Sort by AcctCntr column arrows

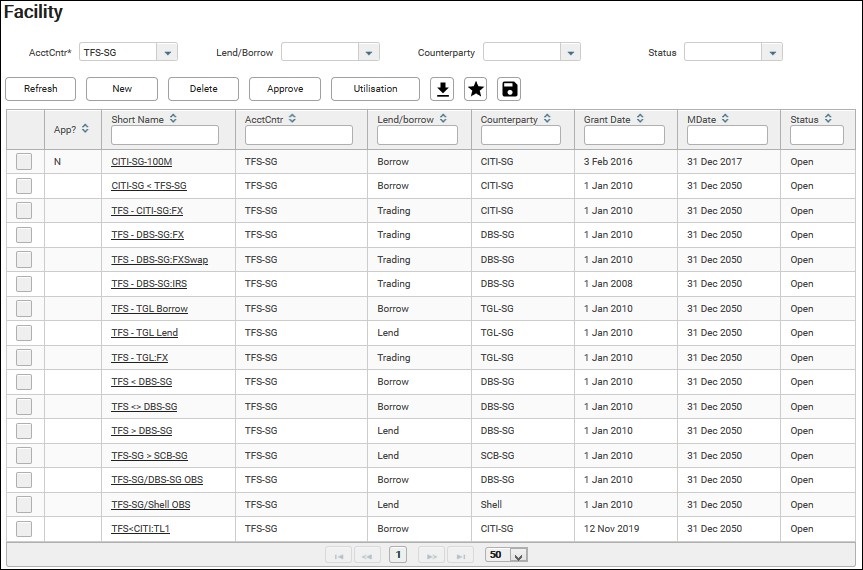point(292,118)
